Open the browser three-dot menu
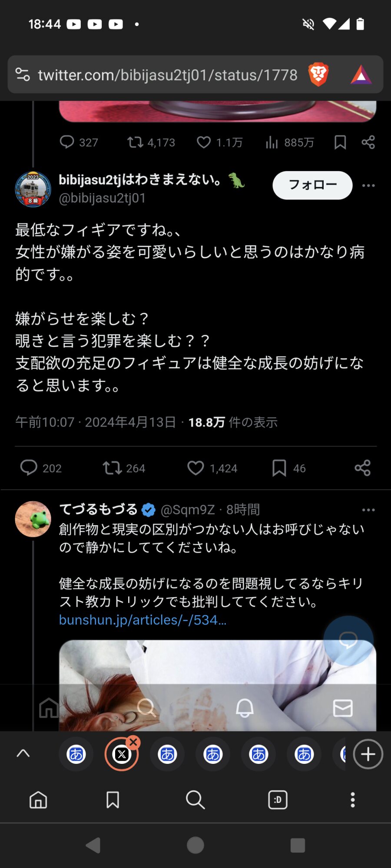The width and height of the screenshot is (391, 868). click(352, 799)
